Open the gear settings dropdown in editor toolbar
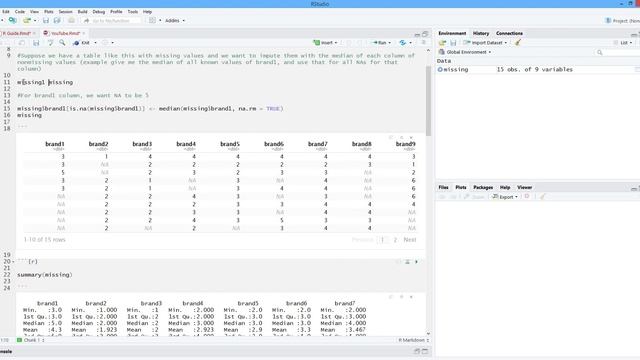Viewport: 640px width, 360px height. tap(108, 43)
